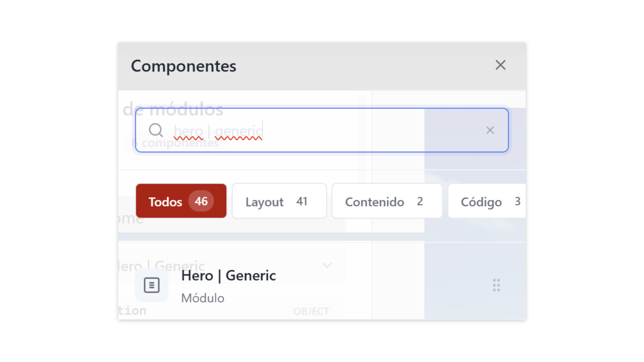Click the 3 count next to Código

[518, 201]
